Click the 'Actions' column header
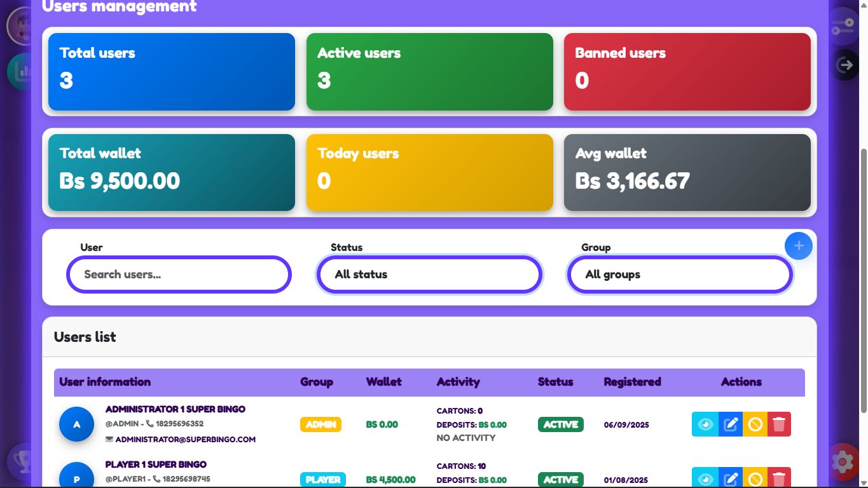 (x=741, y=382)
